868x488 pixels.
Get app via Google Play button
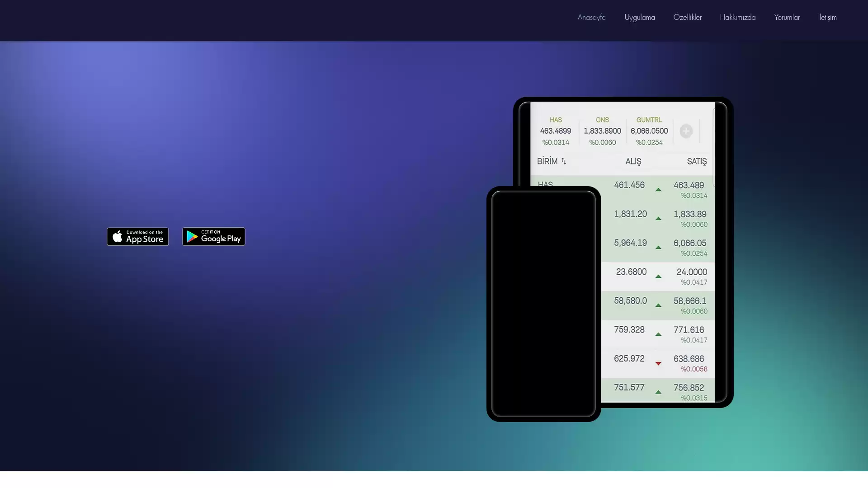coord(213,236)
